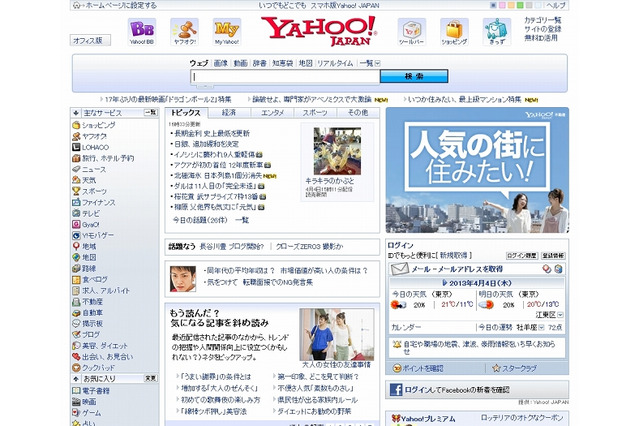Open the 人気の街に住みたい banner ad
The width and height of the screenshot is (640, 426).
(x=477, y=170)
